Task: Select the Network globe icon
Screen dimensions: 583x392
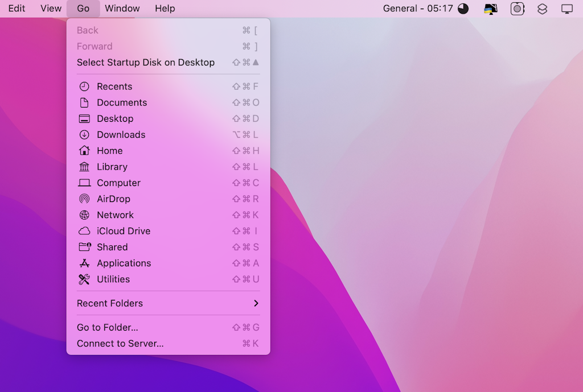Action: (x=84, y=214)
